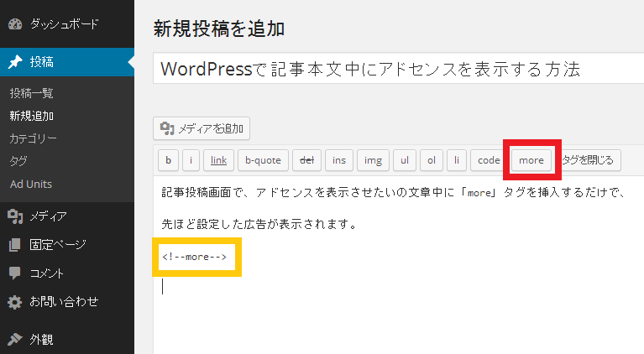Viewport: 644px width, 354px height.
Task: Insert image with img button
Action: pyautogui.click(x=373, y=160)
